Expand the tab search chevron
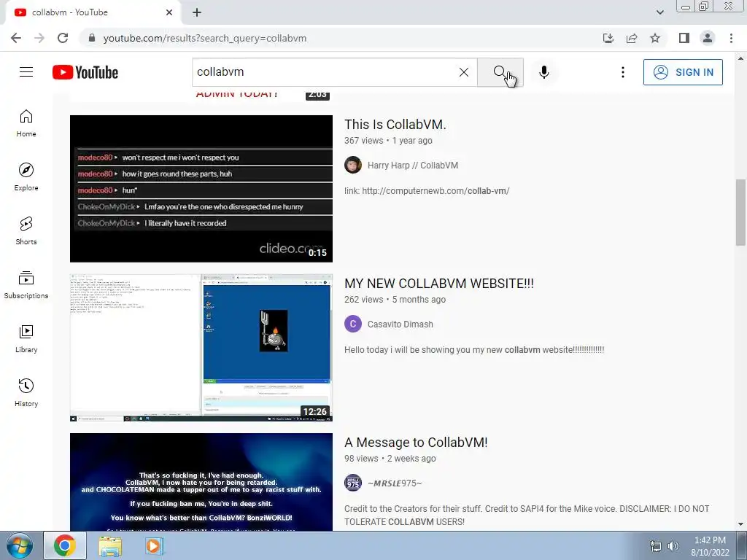This screenshot has width=747, height=560. [659, 12]
